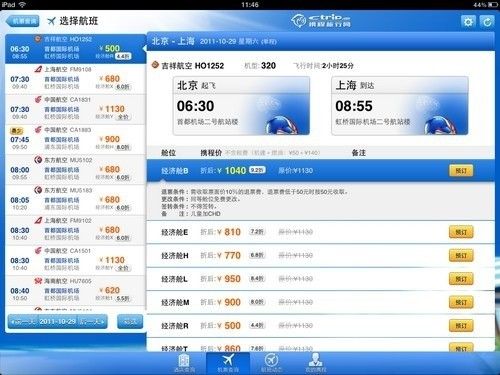This screenshot has height=375, width=500.
Task: Tap the 11:46 clock in the status bar
Action: (250, 5)
